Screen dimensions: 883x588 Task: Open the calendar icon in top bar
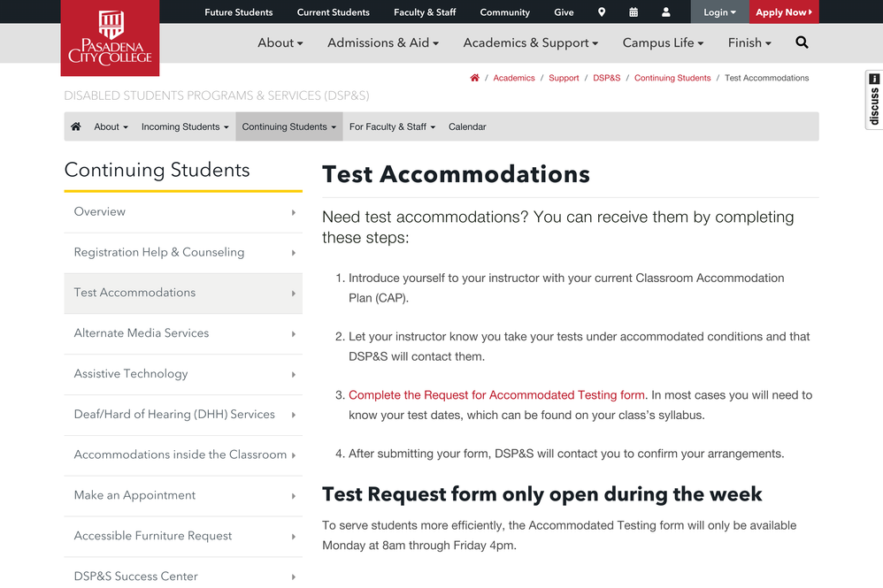pos(633,12)
